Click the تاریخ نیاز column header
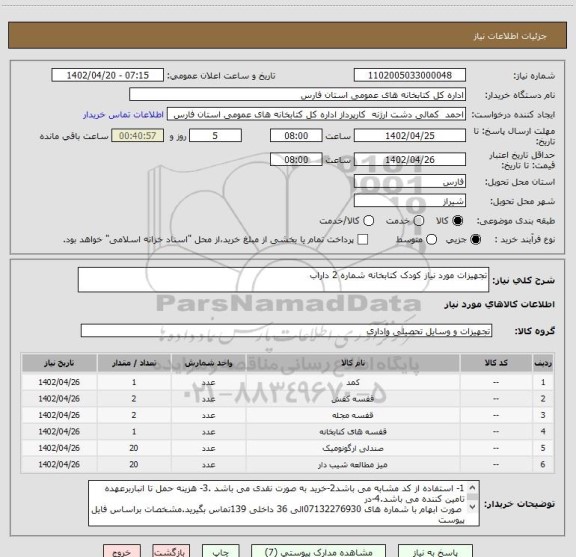576x557 pixels. (x=59, y=363)
